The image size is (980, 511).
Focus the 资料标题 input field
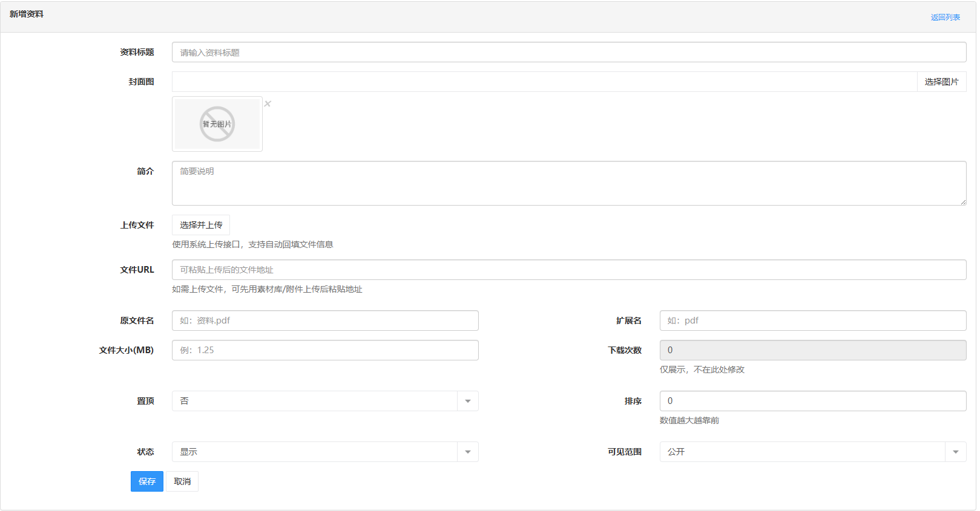(x=568, y=53)
